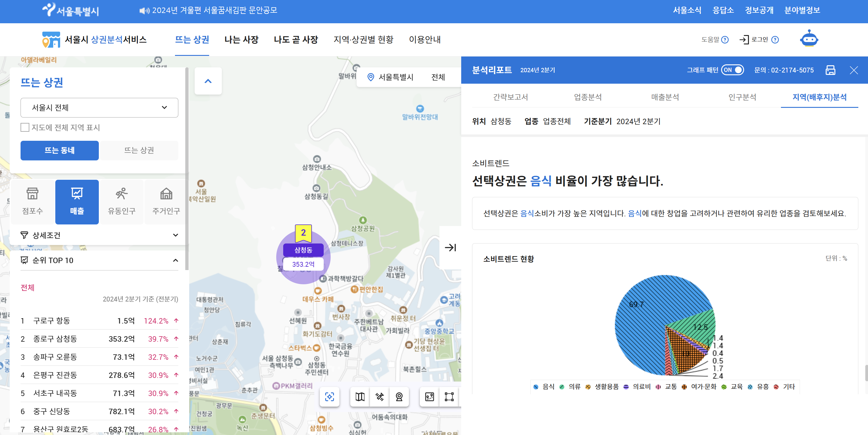Screen dimensions: 868x435
Task: Enable the 지도에 전체 지역 표시 checkbox
Action: click(25, 127)
